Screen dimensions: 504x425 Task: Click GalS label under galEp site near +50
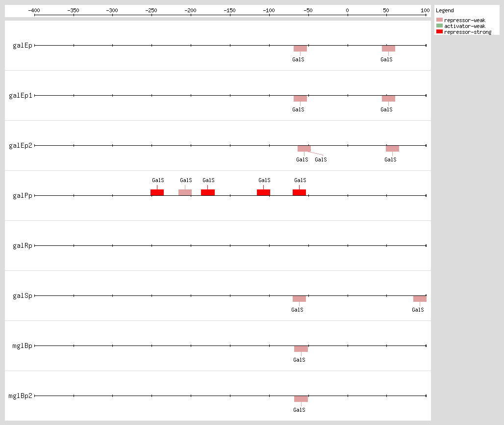tap(387, 59)
